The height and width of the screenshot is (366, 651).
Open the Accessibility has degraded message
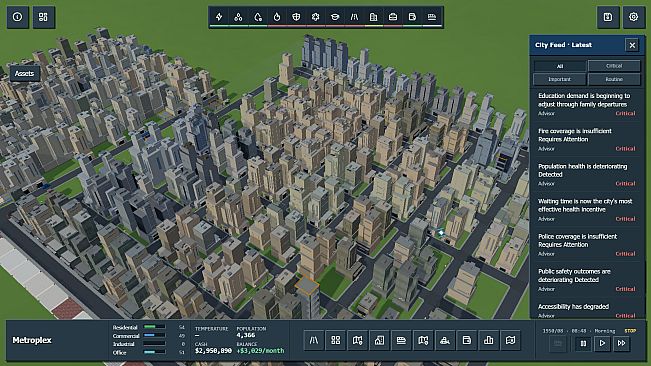(x=587, y=311)
